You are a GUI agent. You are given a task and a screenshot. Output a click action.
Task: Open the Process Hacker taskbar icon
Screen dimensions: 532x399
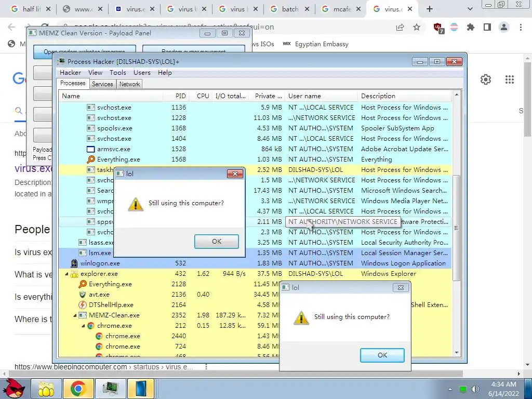point(110,389)
